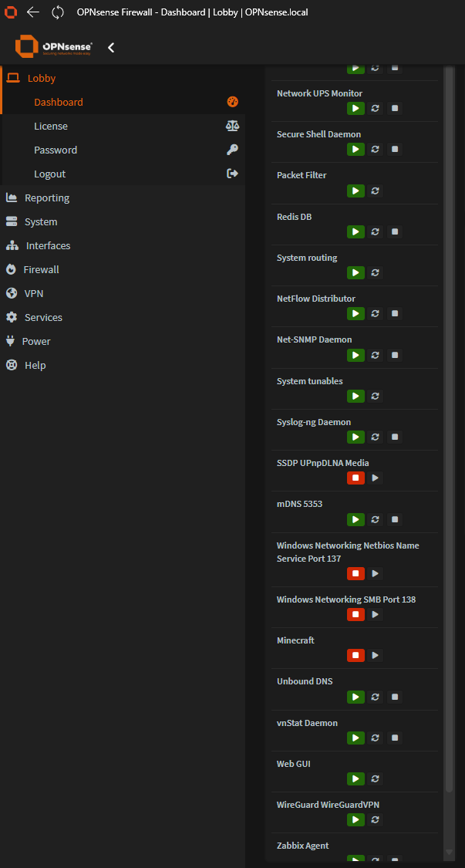Click the browser reload icon

58,12
